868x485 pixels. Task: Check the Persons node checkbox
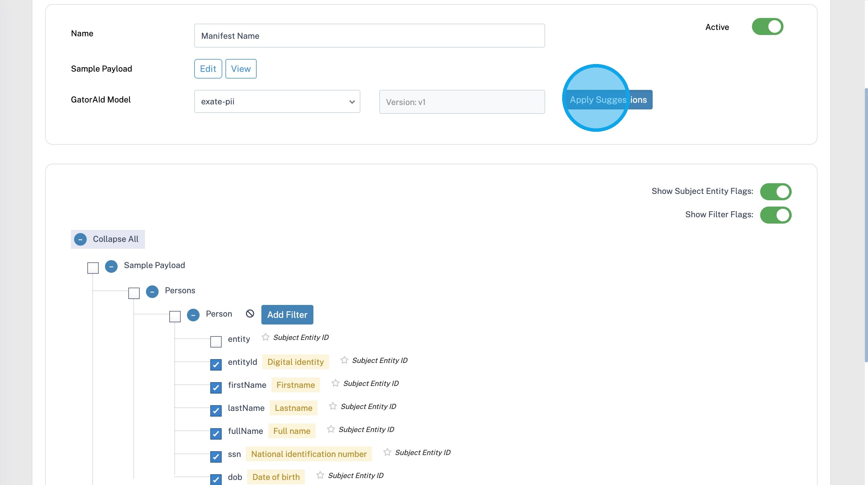[134, 293]
